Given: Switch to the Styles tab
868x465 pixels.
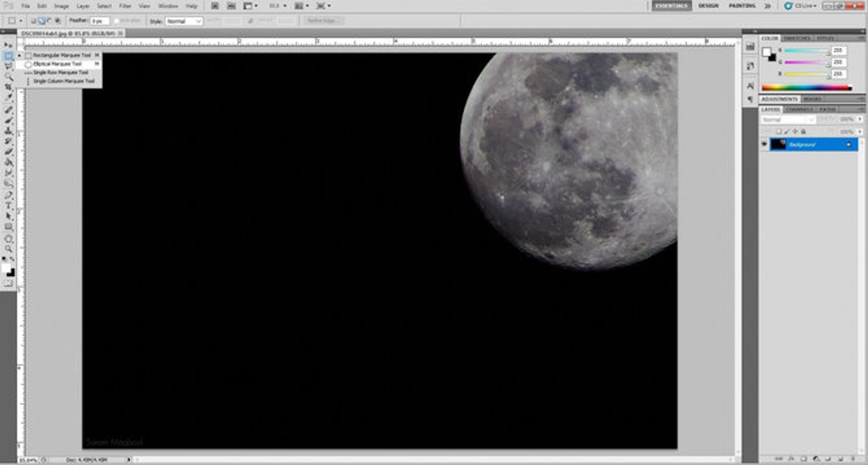Looking at the screenshot, I should (825, 38).
